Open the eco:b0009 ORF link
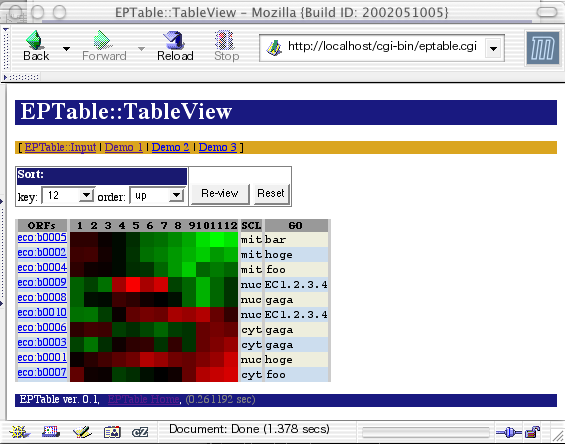The height and width of the screenshot is (444, 565). pyautogui.click(x=42, y=283)
